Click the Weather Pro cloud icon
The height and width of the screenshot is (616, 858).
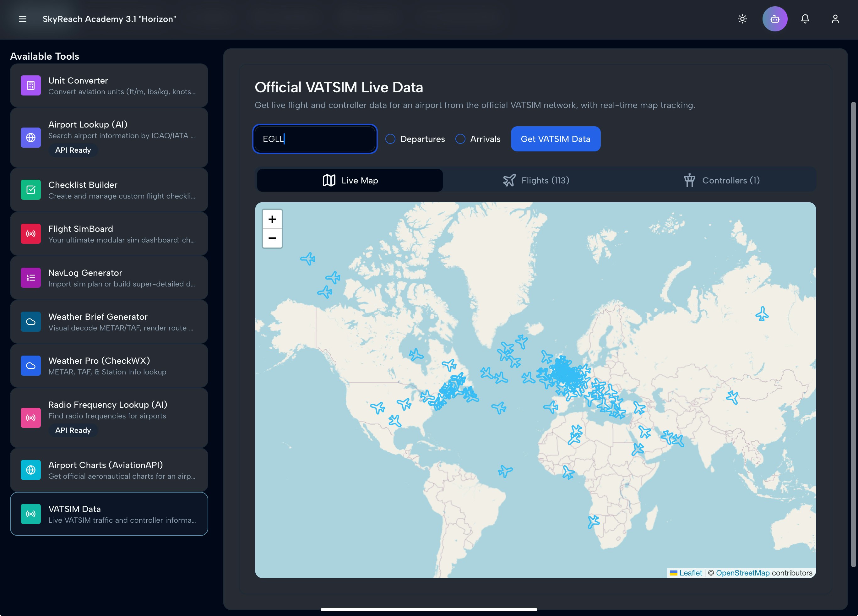31,366
